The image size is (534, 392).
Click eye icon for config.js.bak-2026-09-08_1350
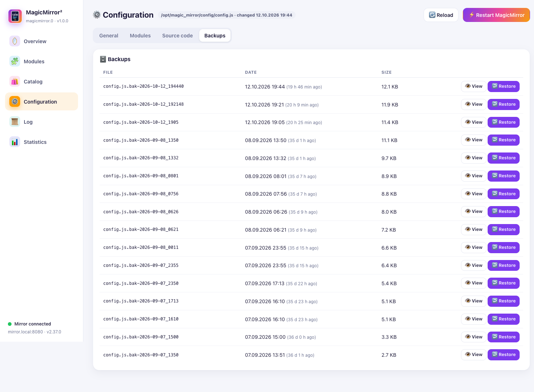[x=468, y=140]
